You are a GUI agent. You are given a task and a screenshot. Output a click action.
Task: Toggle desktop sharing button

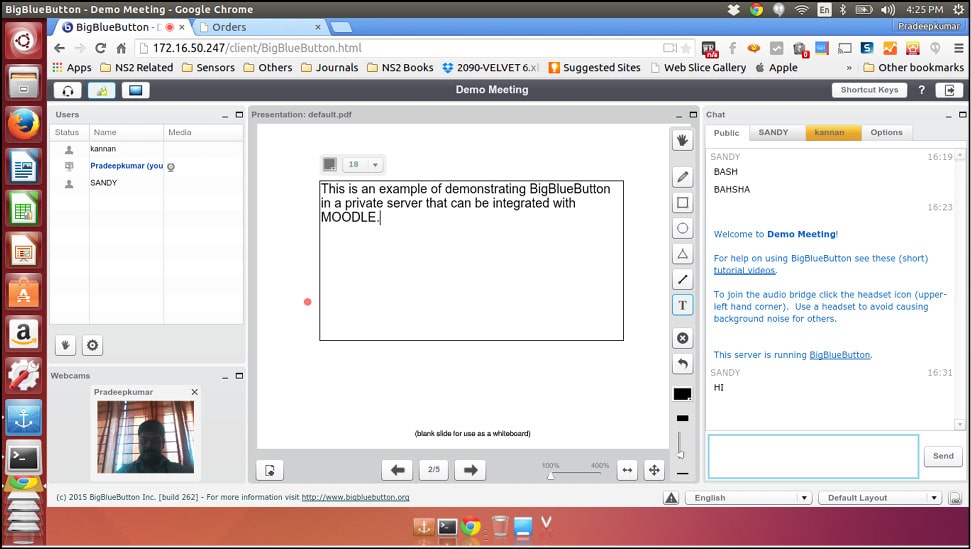point(134,90)
